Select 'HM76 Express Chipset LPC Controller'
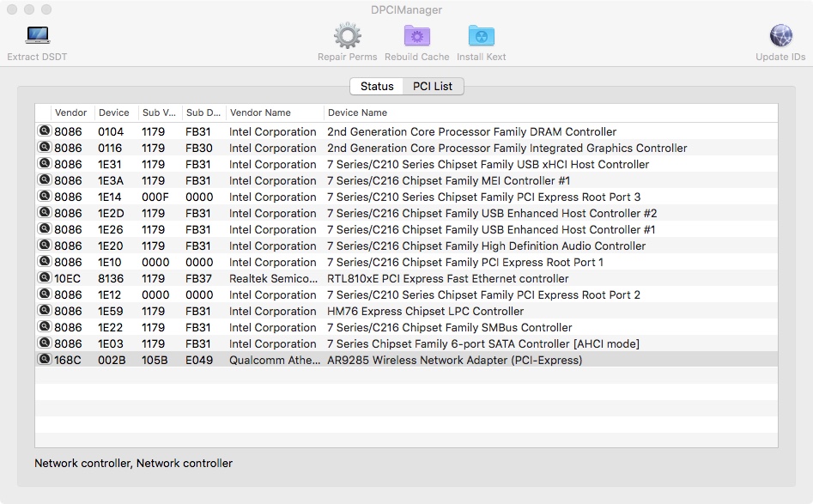The image size is (813, 504). tap(426, 311)
